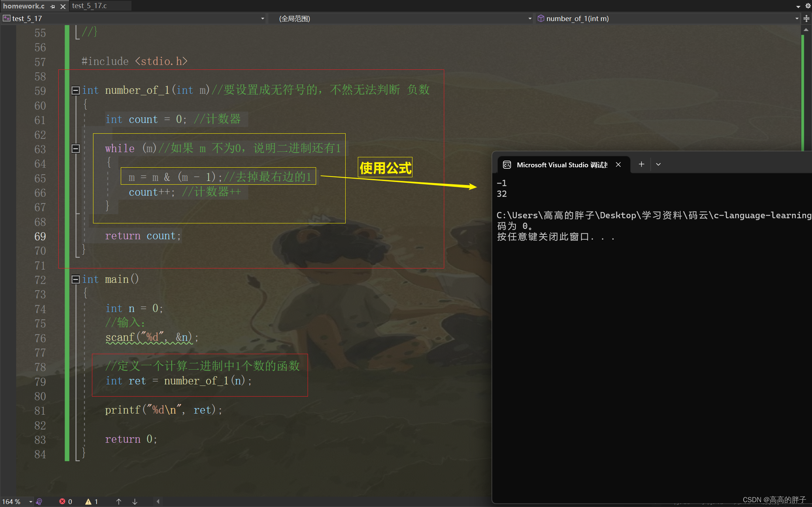Click the warnings indicator showing 1
Image resolution: width=812 pixels, height=507 pixels.
[91, 501]
